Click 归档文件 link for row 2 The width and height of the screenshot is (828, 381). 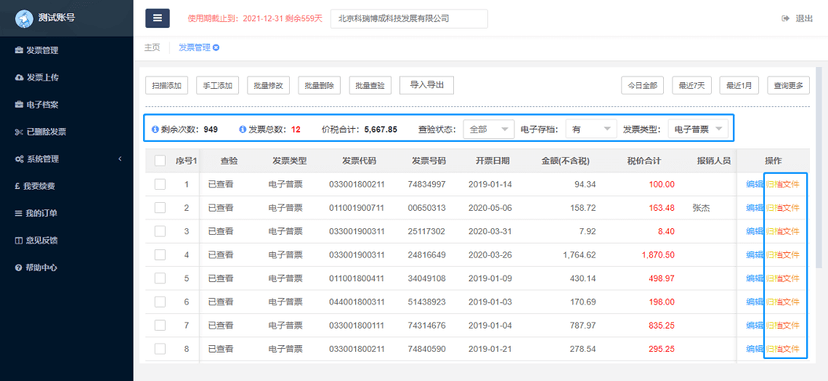pyautogui.click(x=783, y=208)
